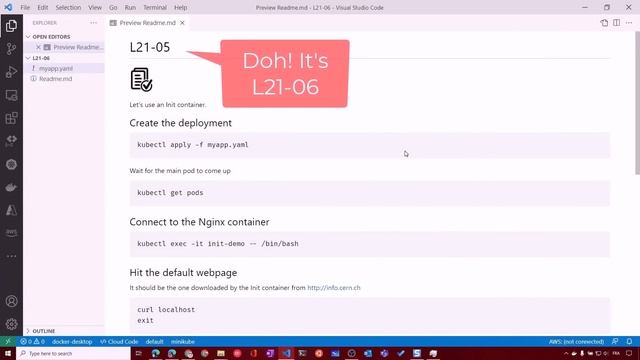Open the Source Control view
Image resolution: width=640 pixels, height=360 pixels.
11,49
